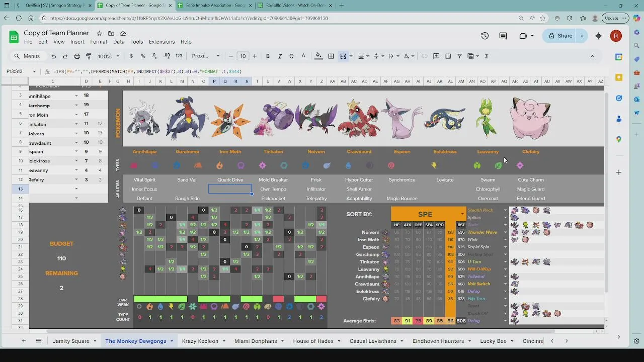Expand the SPE sort-by dropdown
644x362 pixels.
[x=462, y=214]
